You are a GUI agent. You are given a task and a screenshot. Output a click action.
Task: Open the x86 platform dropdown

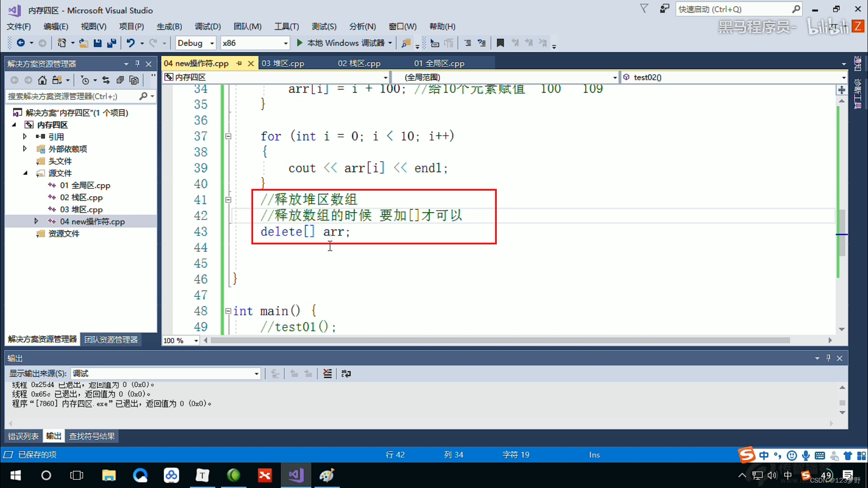coord(286,43)
